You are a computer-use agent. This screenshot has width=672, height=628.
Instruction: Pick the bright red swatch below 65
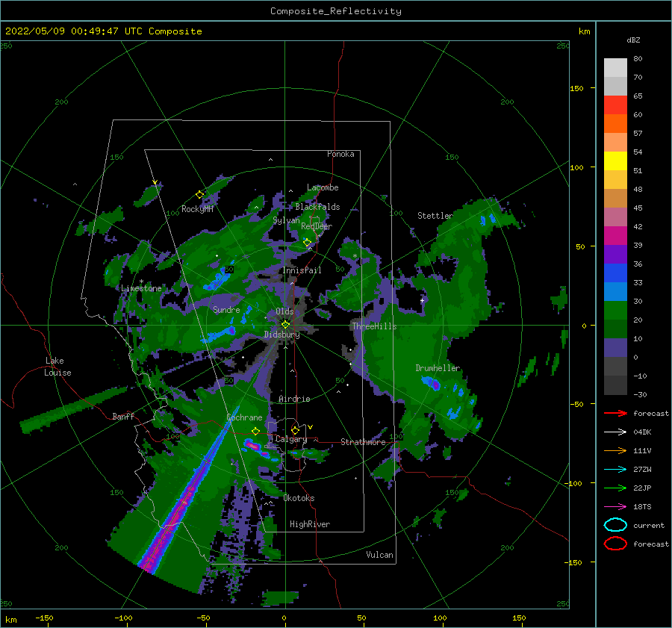point(615,105)
